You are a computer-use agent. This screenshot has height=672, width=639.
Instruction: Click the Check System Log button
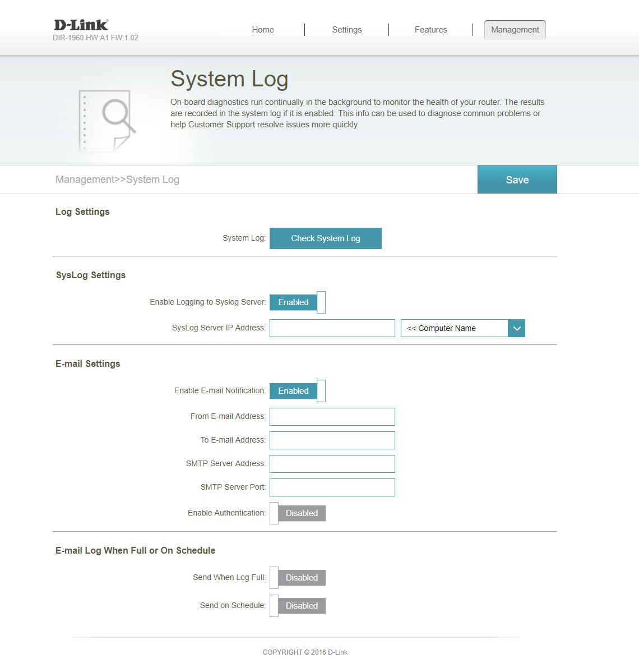[x=326, y=238]
